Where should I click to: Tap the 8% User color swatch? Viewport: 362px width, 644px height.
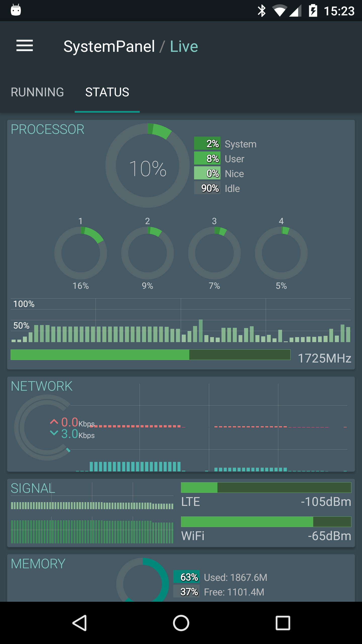207,158
